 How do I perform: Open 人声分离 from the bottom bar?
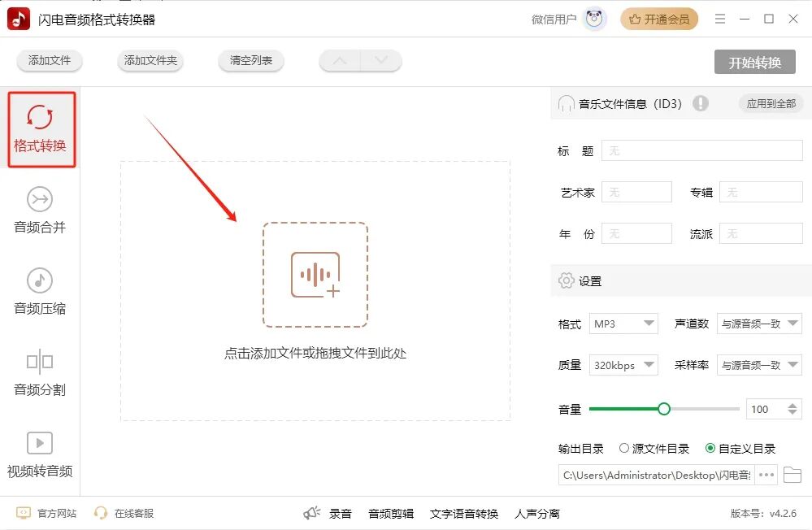tap(537, 514)
